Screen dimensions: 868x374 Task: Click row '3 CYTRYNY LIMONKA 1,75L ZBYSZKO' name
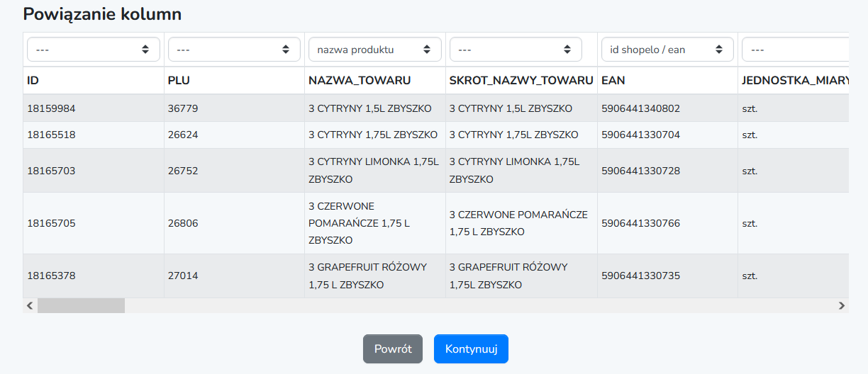point(374,171)
